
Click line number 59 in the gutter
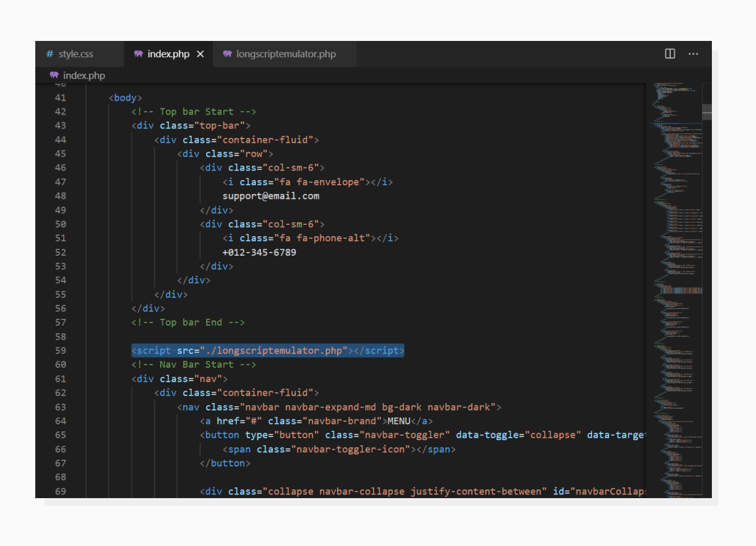tap(60, 350)
